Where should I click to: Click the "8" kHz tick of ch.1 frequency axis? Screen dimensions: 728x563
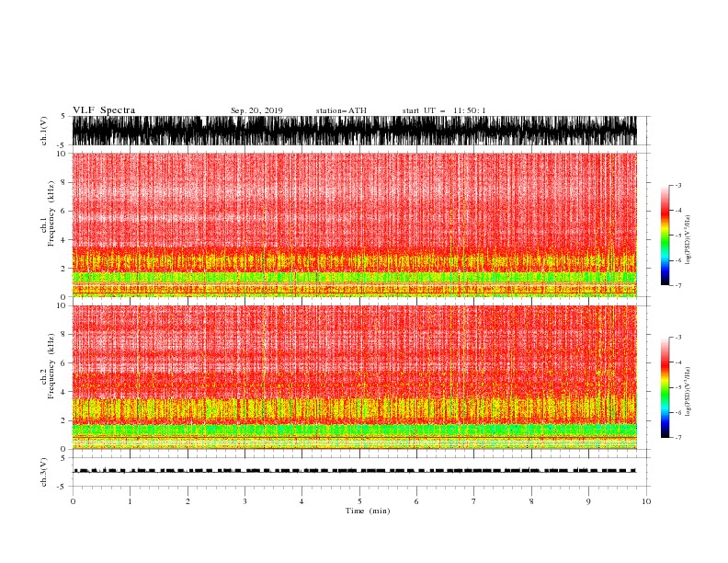(64, 182)
